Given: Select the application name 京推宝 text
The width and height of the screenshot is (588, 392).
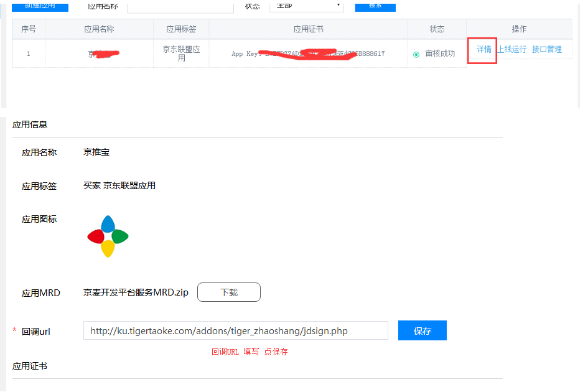Looking at the screenshot, I should coord(96,152).
